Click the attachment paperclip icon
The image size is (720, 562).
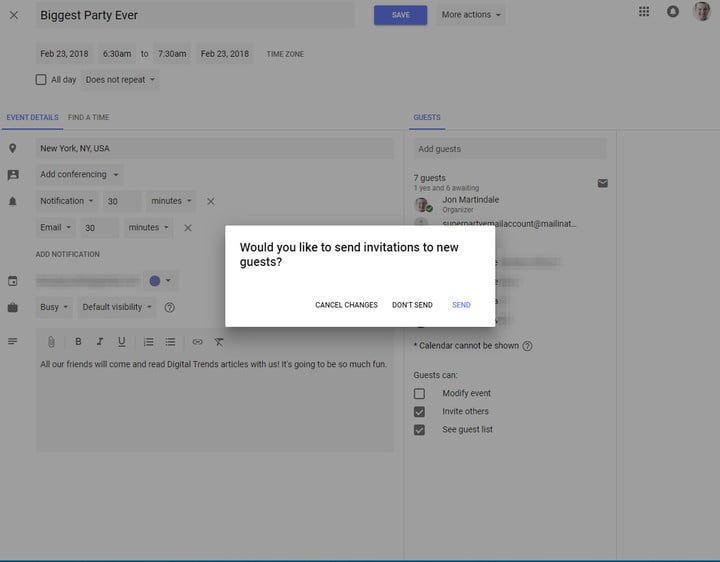[51, 342]
